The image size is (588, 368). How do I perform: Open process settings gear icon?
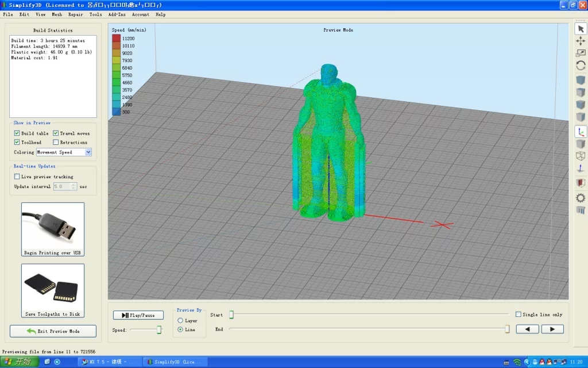coord(581,198)
